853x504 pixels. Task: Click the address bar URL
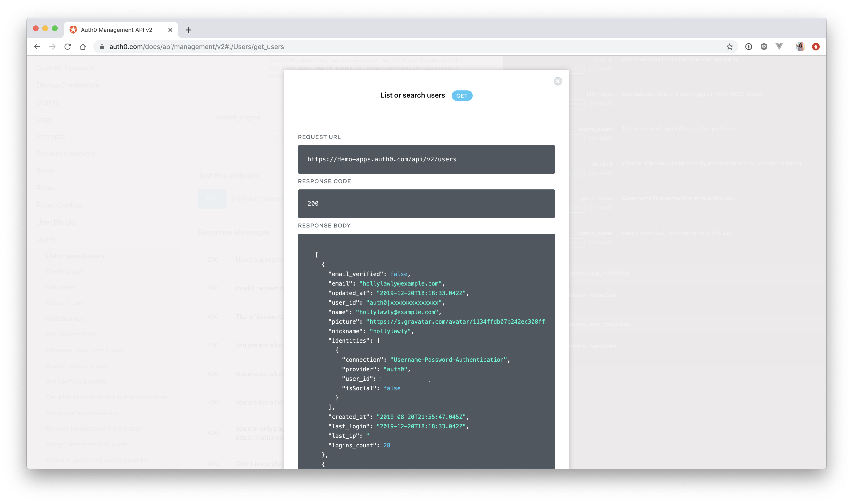tap(196, 47)
